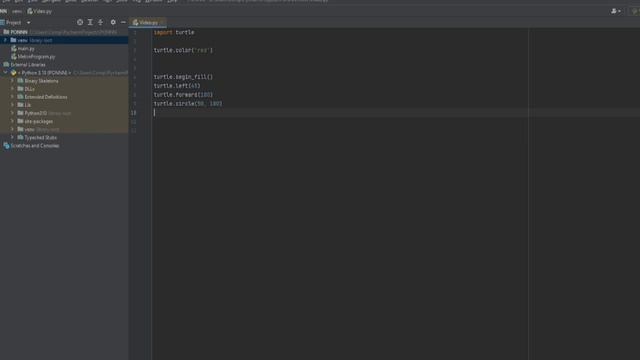The width and height of the screenshot is (640, 360).
Task: Select Scratches and Consoles
Action: (35, 146)
